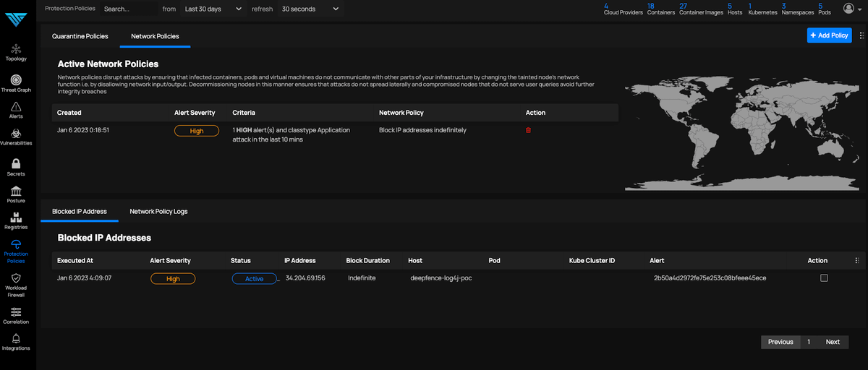Image resolution: width=868 pixels, height=370 pixels.
Task: Open the 30 seconds refresh interval dropdown
Action: 310,9
